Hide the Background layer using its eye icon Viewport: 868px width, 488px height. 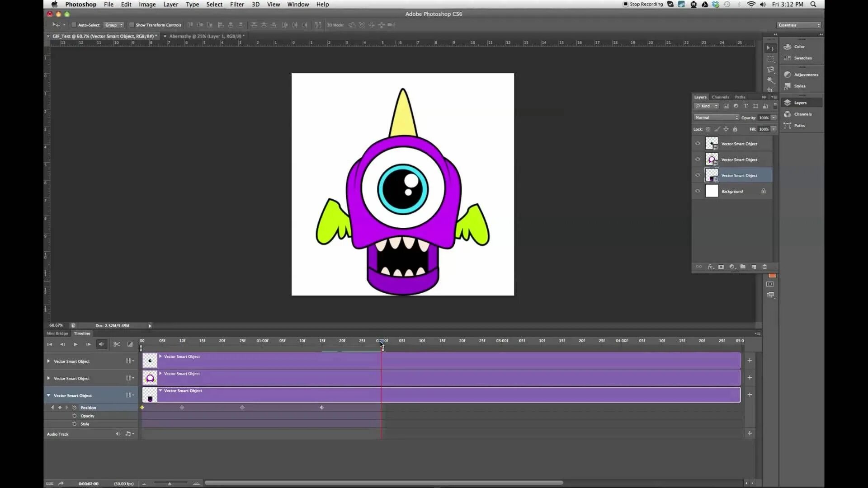[x=698, y=191]
